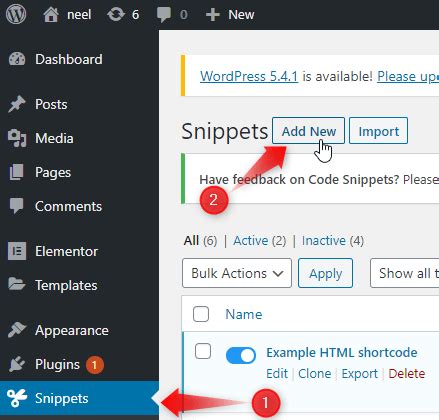Click the home icon beside neel

51,15
